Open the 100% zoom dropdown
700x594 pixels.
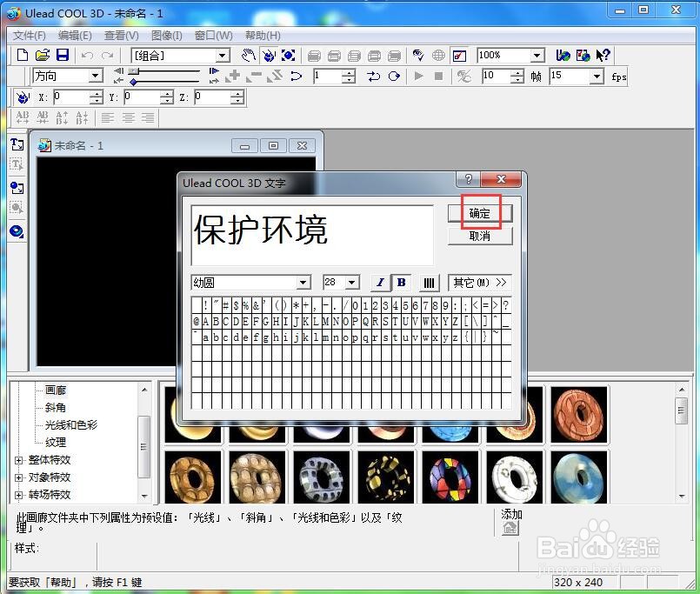(x=537, y=56)
